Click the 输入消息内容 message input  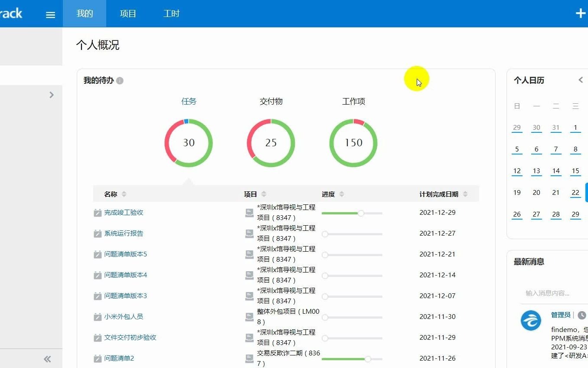tap(554, 293)
